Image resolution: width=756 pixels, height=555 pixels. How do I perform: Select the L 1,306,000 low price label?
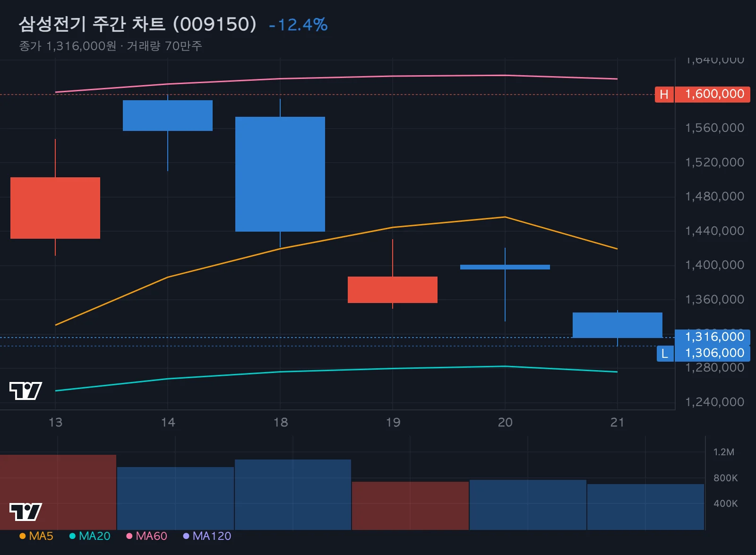click(x=703, y=353)
